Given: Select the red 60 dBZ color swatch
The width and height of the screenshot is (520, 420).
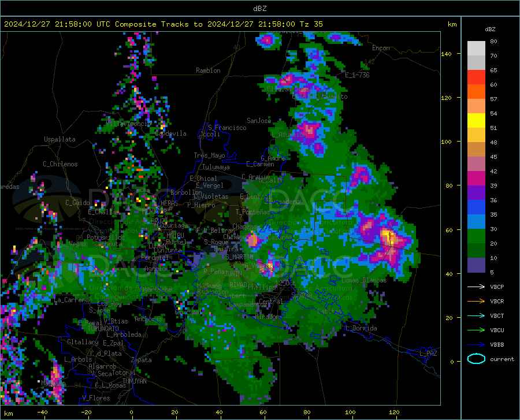Looking at the screenshot, I should pyautogui.click(x=476, y=77).
